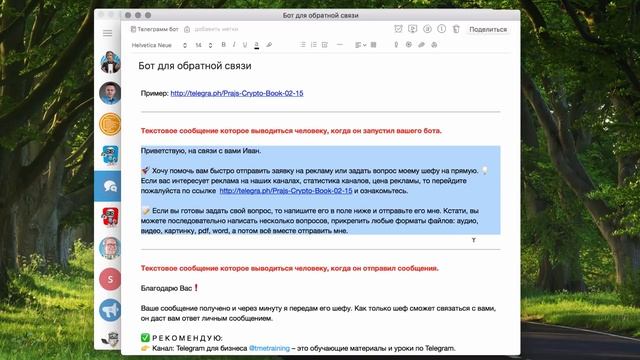Click the circled 'a' annotate icon
Viewport: 640px width, 360px height.
[x=427, y=29]
